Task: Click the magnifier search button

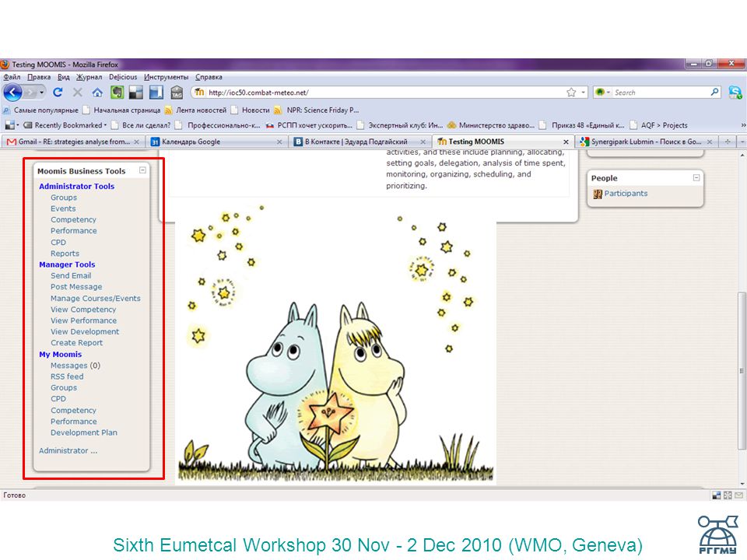Action: [714, 93]
